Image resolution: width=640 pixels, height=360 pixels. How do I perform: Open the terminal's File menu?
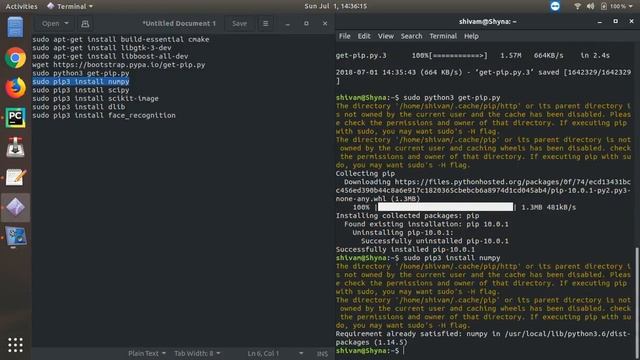pyautogui.click(x=344, y=36)
